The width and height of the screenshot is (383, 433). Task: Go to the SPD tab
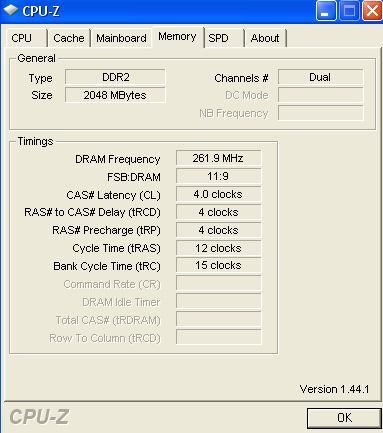224,38
